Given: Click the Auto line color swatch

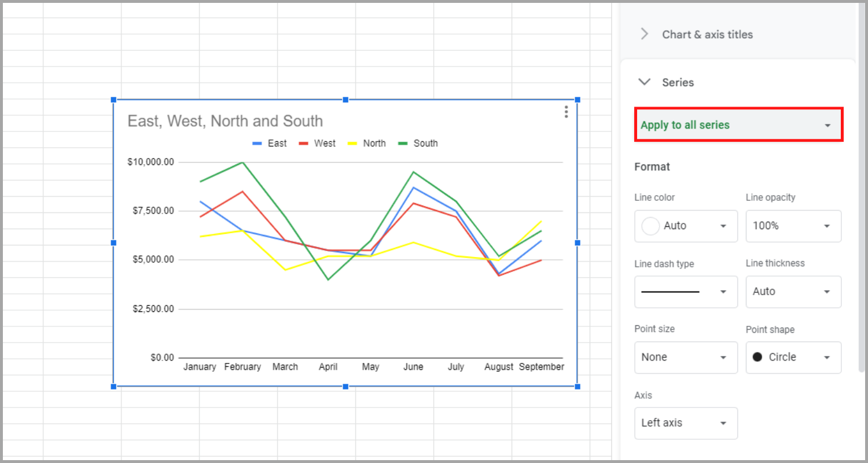Looking at the screenshot, I should pyautogui.click(x=650, y=226).
